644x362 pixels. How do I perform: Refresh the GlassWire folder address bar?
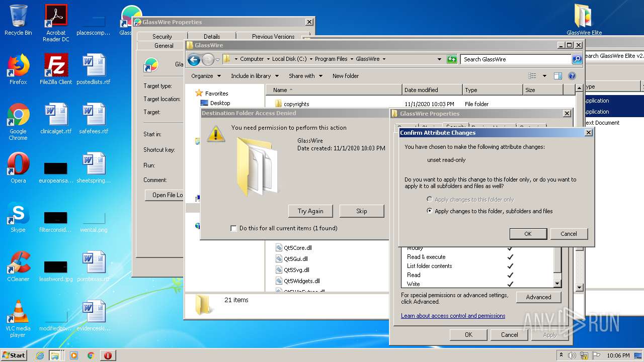[452, 59]
